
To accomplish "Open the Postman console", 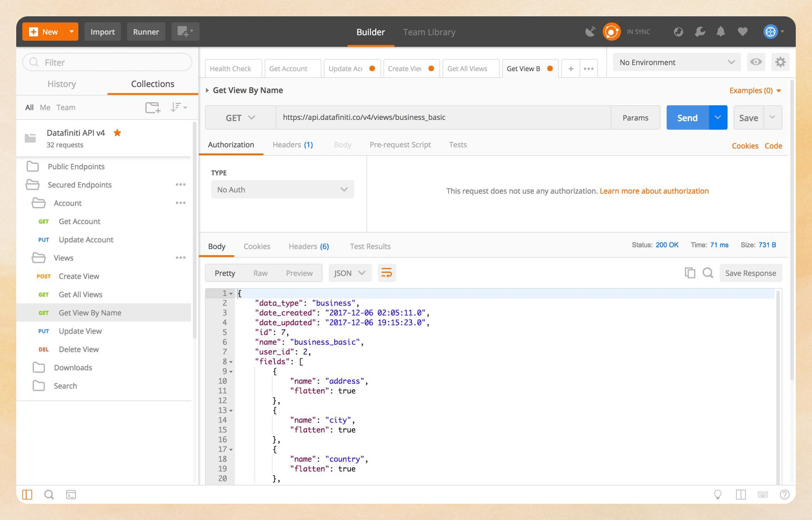I will [71, 494].
